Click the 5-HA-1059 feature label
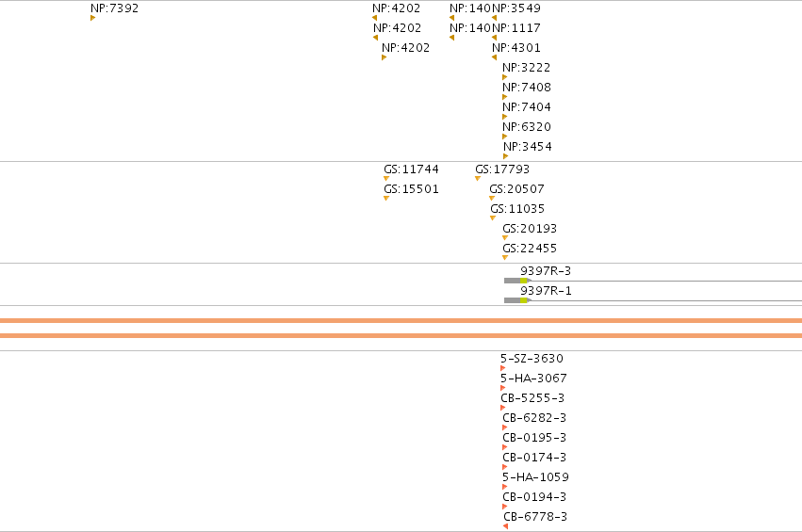Screen dimensions: 802x532 pos(535,477)
